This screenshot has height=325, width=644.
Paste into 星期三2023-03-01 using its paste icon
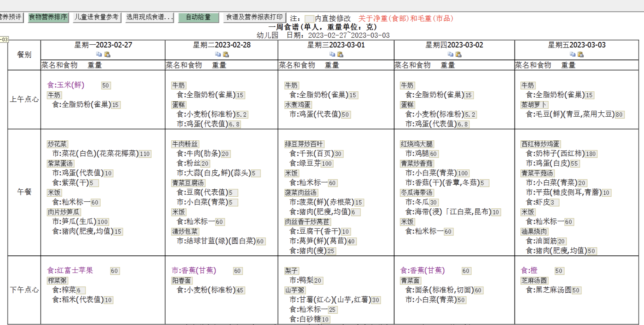tap(340, 54)
